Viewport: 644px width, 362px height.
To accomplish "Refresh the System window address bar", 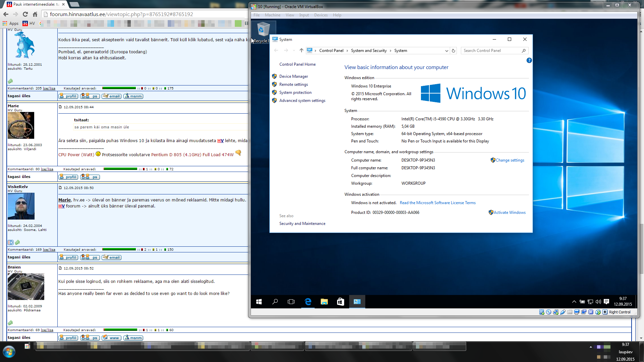I will [453, 51].
